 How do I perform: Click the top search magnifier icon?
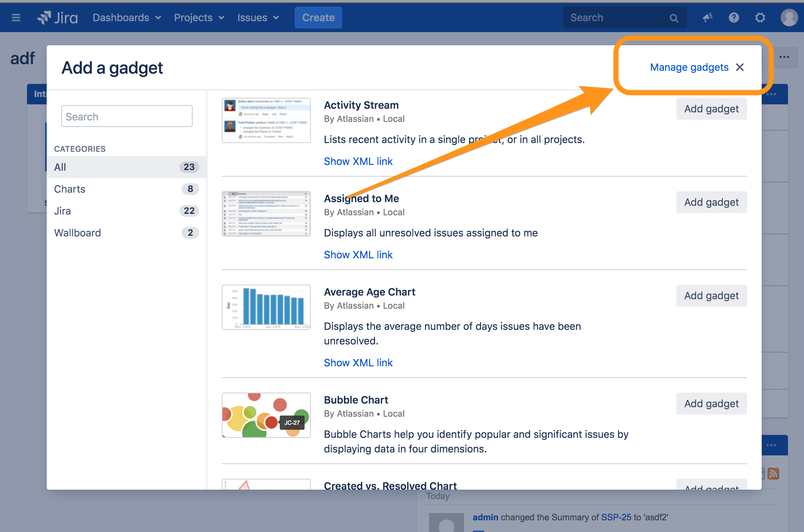click(x=674, y=18)
